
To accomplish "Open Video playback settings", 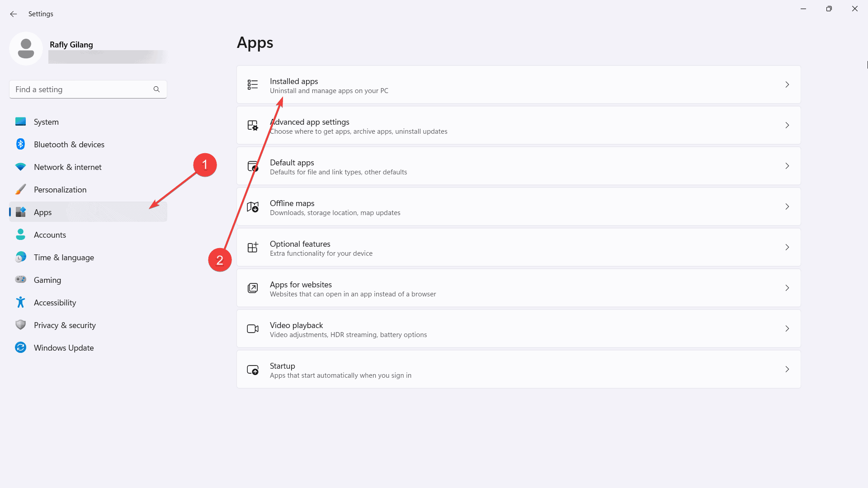I will coord(519,328).
